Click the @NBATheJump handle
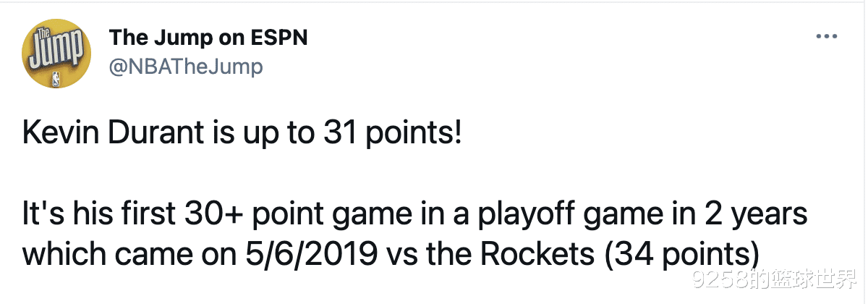The height and width of the screenshot is (304, 868). tap(185, 67)
